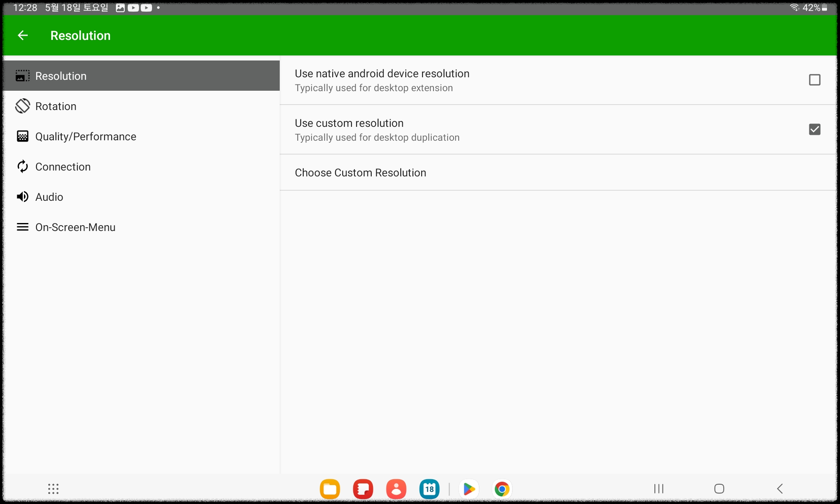Launch Chrome from the taskbar

501,489
